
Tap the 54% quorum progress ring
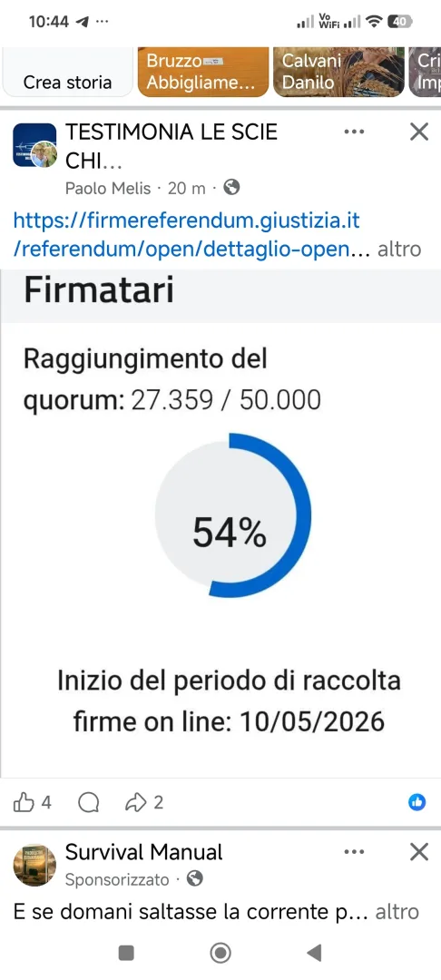click(x=232, y=515)
